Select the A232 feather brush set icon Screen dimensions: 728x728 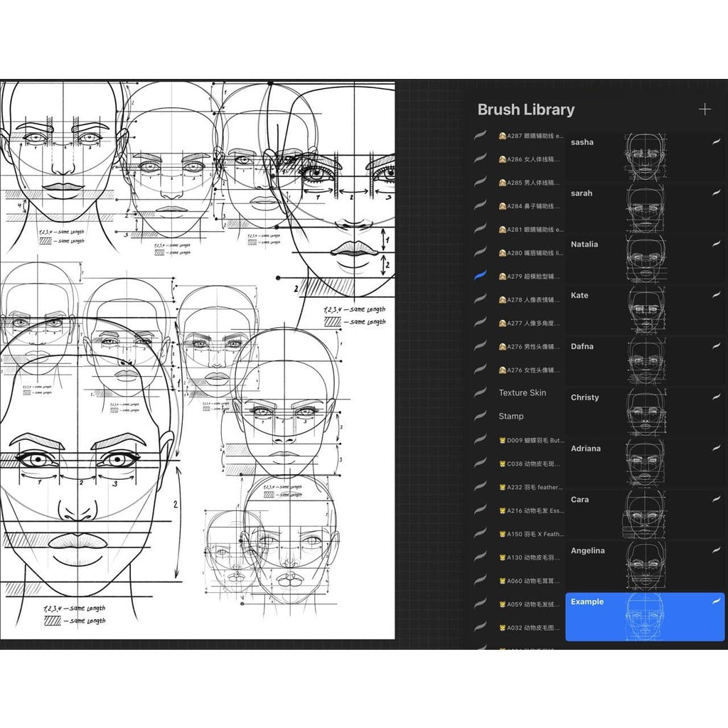[x=526, y=487]
